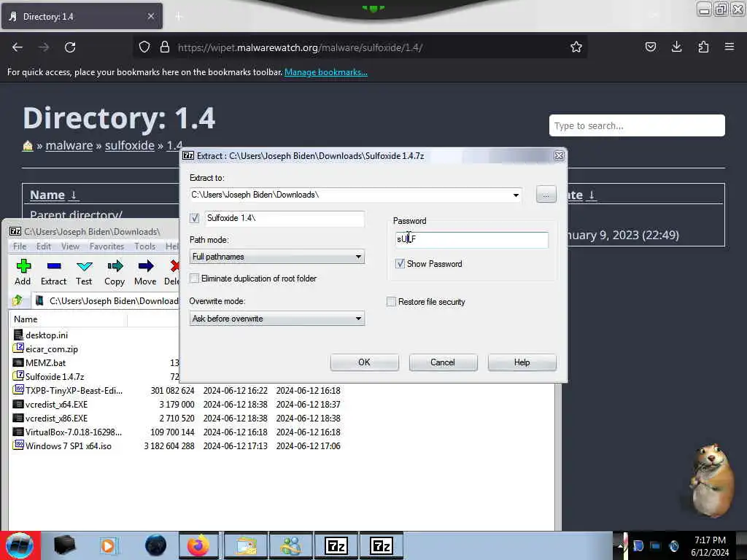Expand the Extract to path dropdown
Image resolution: width=747 pixels, height=560 pixels.
point(516,195)
